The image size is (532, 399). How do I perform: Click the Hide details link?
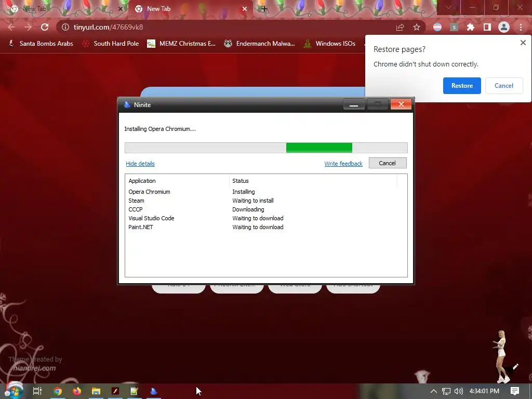140,164
